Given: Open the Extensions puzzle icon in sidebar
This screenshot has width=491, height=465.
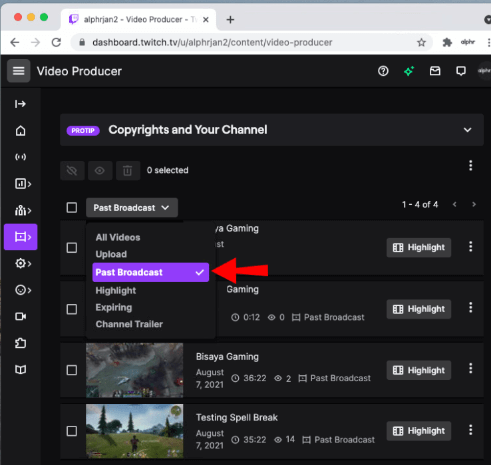Looking at the screenshot, I should pos(21,343).
